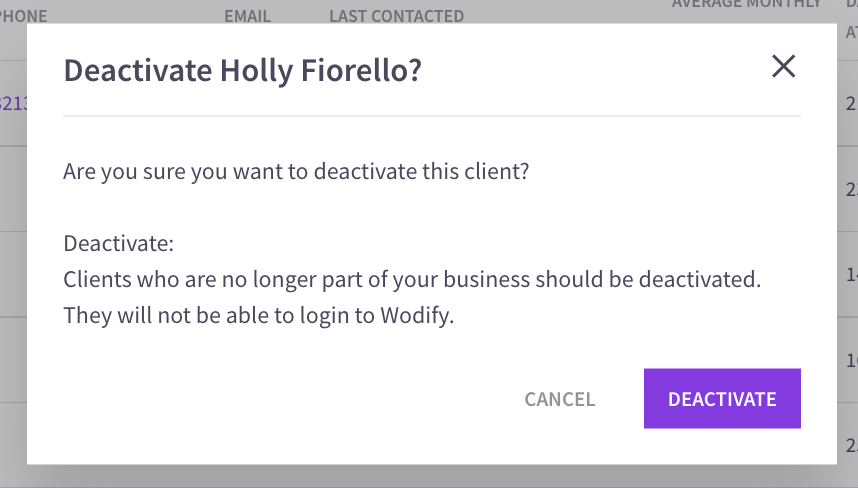Sort by the Email column header
The height and width of the screenshot is (488, 858).
[x=247, y=16]
